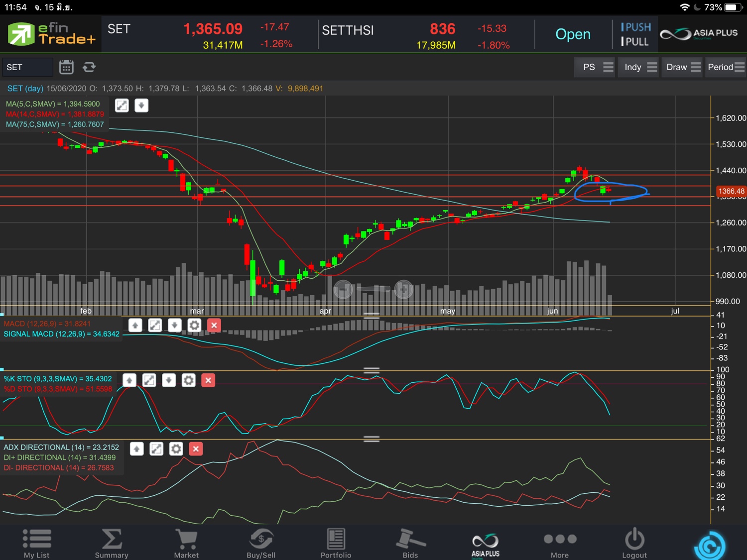Switch to the Buy/Sell tab
Screen dimensions: 747x560
(x=261, y=544)
